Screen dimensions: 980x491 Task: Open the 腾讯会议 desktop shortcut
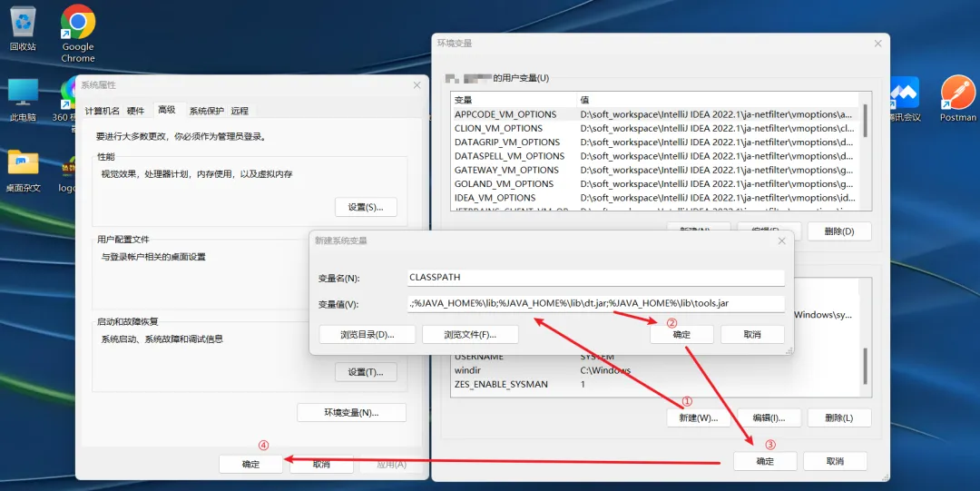905,99
